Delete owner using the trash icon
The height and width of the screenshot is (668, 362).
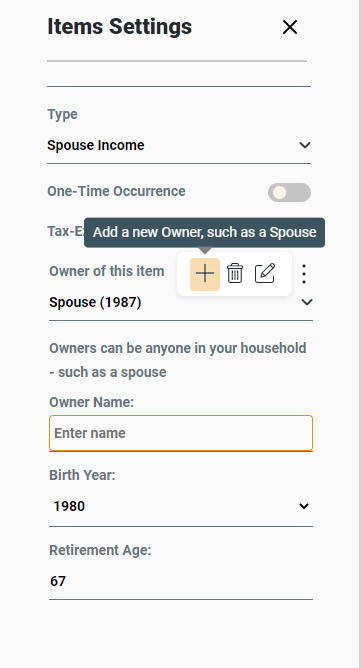235,274
